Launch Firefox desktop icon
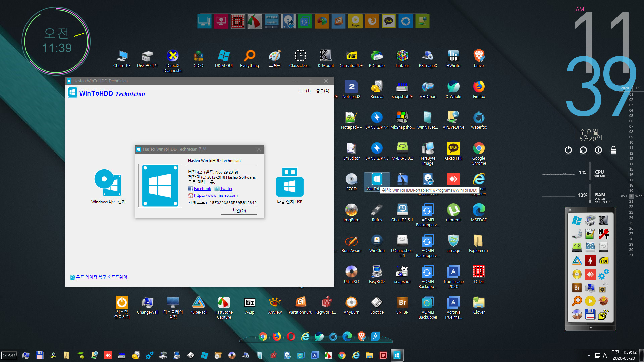This screenshot has height=362, width=644. (x=479, y=89)
